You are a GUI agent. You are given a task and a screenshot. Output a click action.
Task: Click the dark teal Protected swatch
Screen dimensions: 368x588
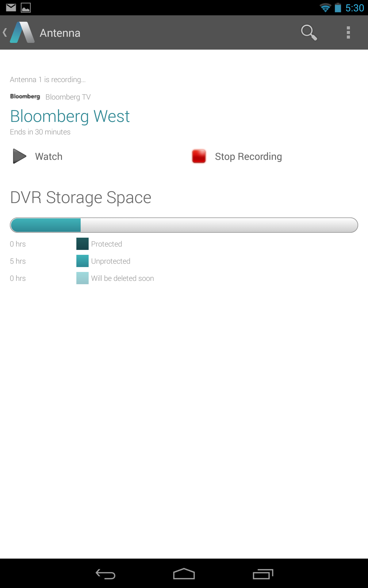click(x=82, y=244)
